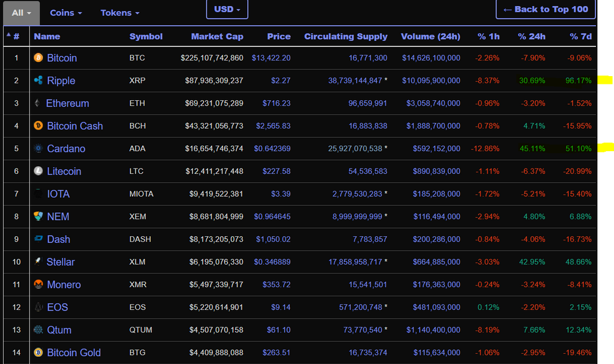The image size is (614, 364).
Task: Click the Ripple logo icon
Action: [x=38, y=80]
